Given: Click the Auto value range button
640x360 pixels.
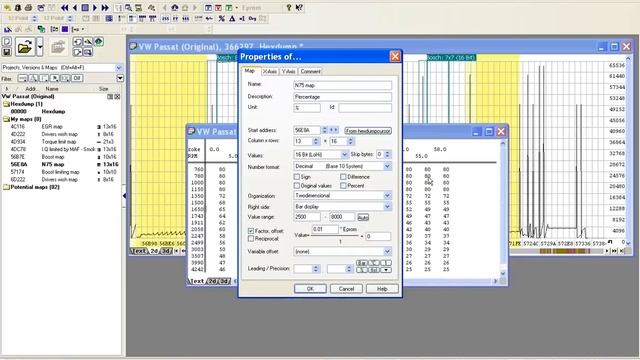Looking at the screenshot, I should (x=363, y=218).
